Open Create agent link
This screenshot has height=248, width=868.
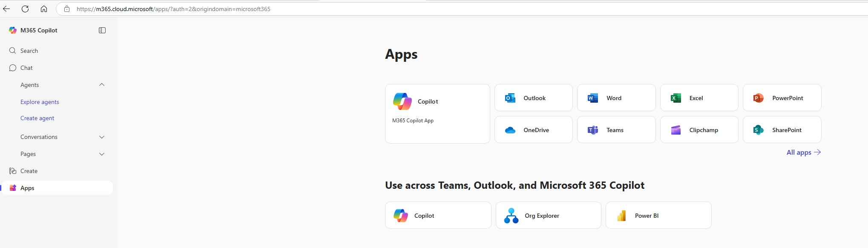[37, 118]
